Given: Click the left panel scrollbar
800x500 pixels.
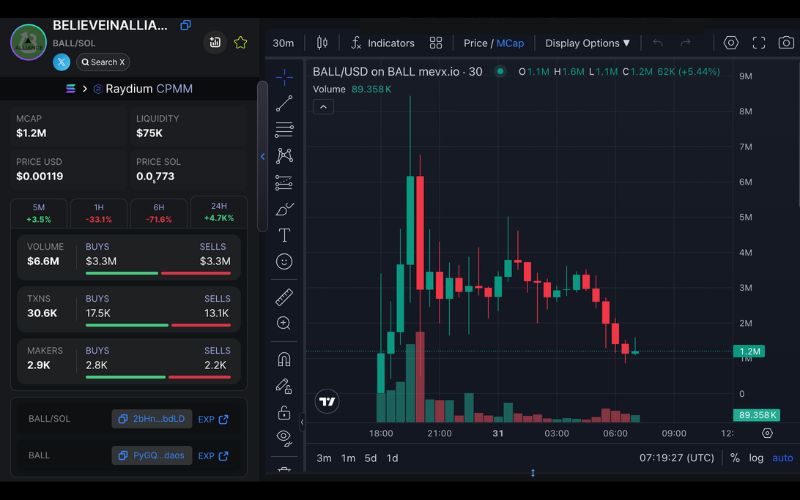Looking at the screenshot, I should (x=262, y=156).
